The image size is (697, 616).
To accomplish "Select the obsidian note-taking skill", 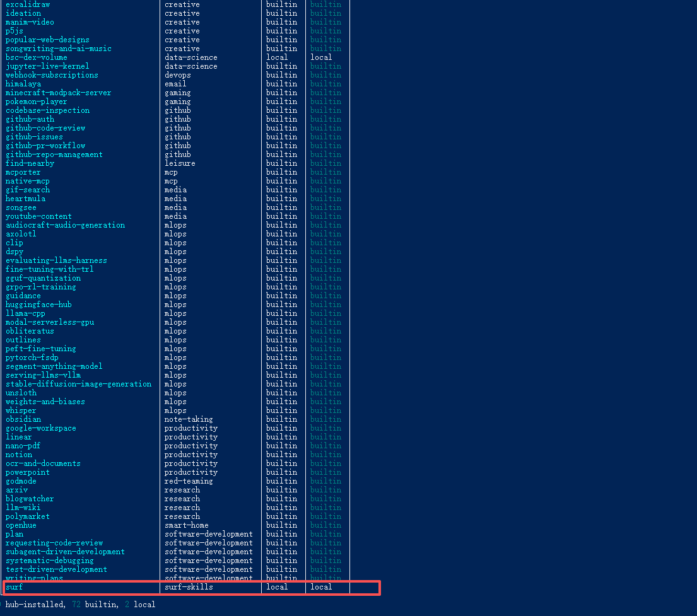I will (x=23, y=419).
